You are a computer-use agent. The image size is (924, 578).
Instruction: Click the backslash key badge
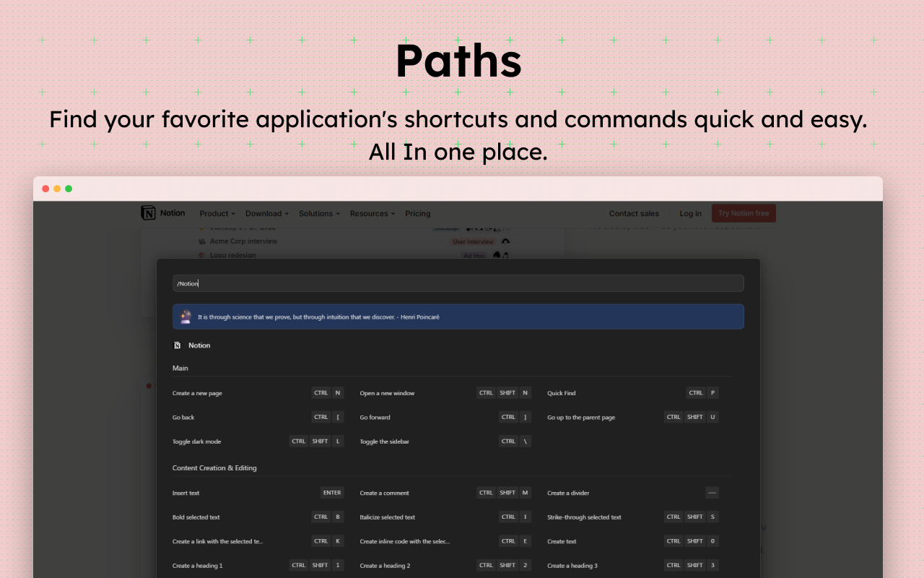(526, 441)
